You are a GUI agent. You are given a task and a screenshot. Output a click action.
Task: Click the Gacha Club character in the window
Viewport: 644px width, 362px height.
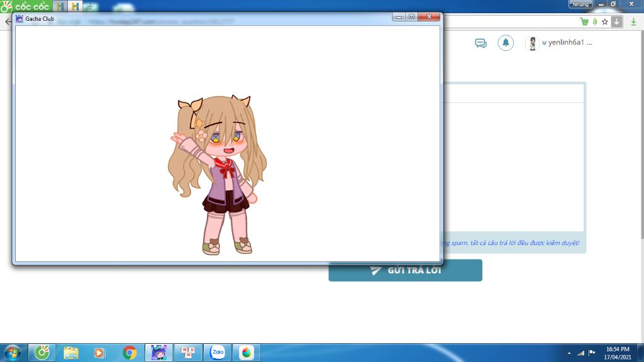tap(217, 175)
